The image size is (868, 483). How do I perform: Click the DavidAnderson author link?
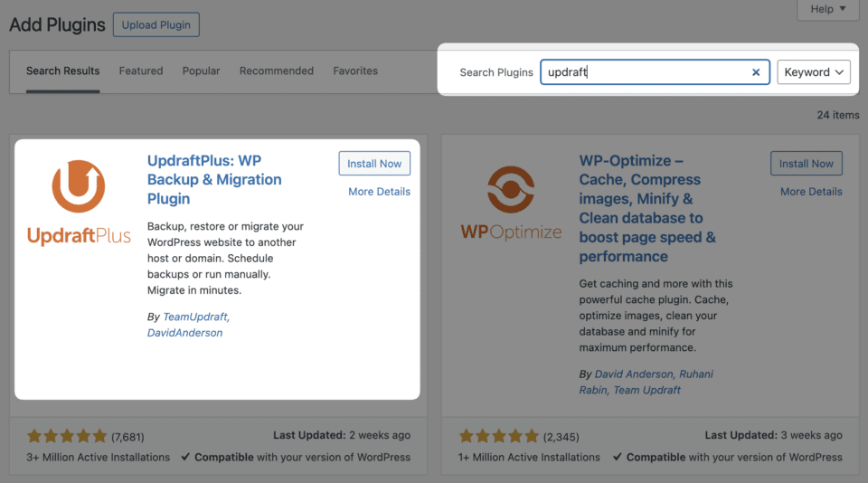click(184, 333)
